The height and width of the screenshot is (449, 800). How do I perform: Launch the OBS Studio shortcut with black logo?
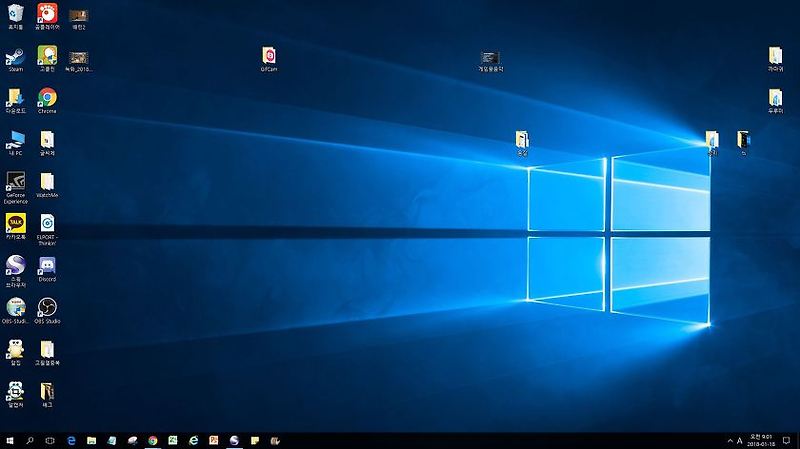click(47, 310)
